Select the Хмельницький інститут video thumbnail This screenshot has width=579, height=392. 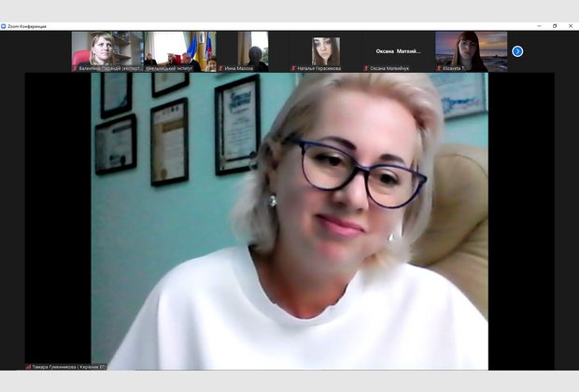(180, 49)
